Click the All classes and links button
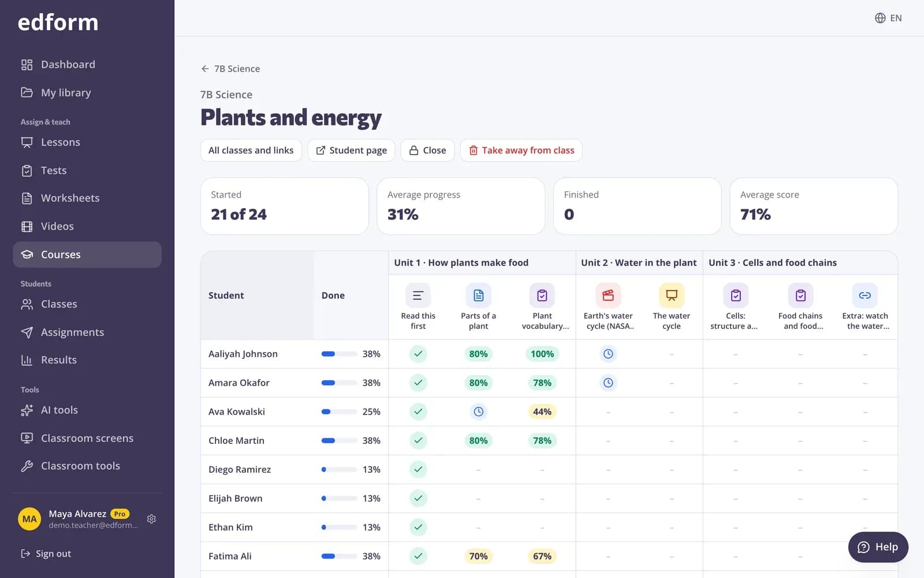This screenshot has width=924, height=578. coord(251,150)
